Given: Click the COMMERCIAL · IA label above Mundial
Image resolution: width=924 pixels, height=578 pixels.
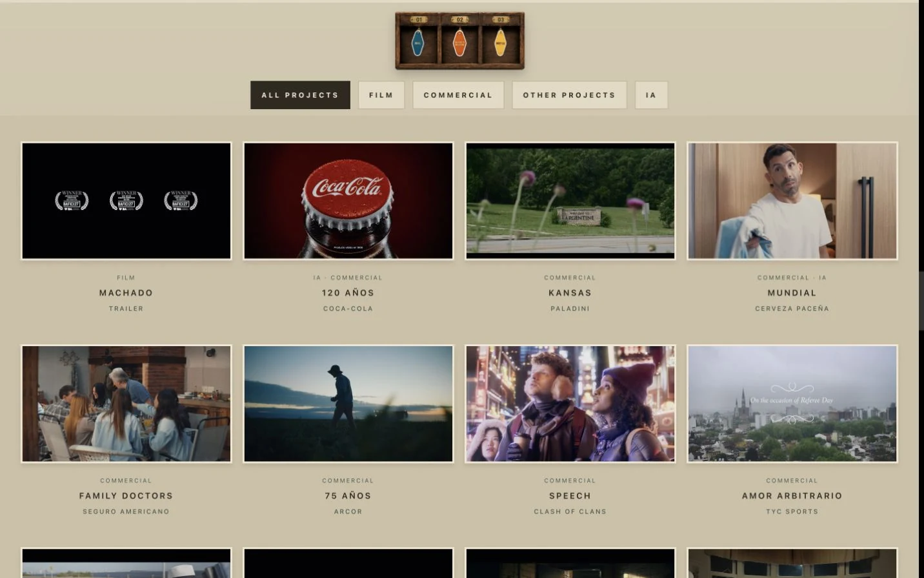Looking at the screenshot, I should coord(792,278).
